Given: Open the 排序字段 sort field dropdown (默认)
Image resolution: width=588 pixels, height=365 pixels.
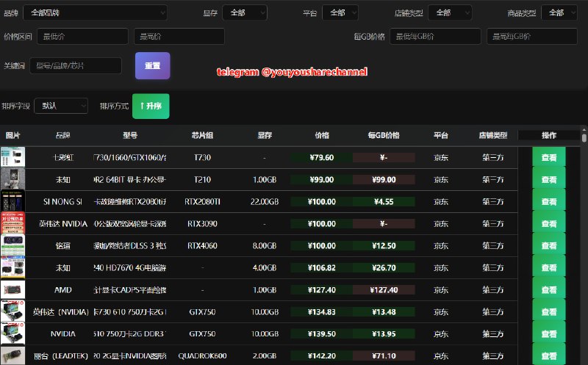Looking at the screenshot, I should click(61, 106).
